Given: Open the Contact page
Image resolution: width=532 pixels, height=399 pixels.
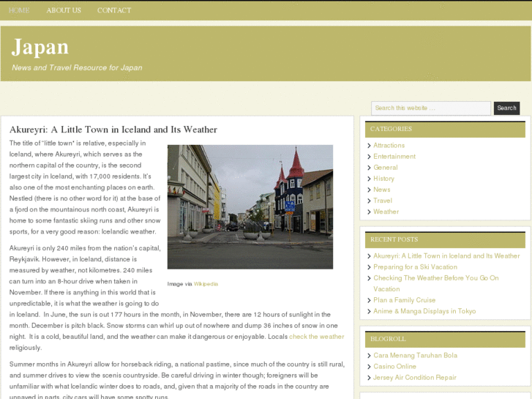Looking at the screenshot, I should (114, 10).
